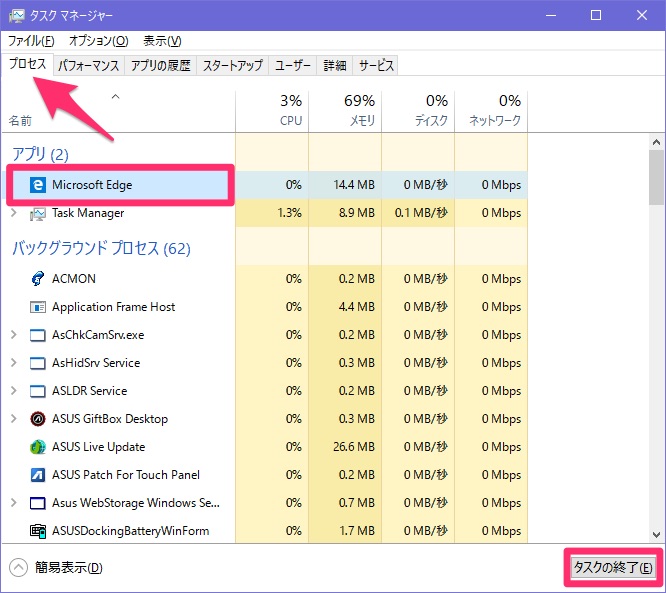The width and height of the screenshot is (666, 593).
Task: Select the ASUSDockingBatteryWinForm name
Action: coord(130,531)
